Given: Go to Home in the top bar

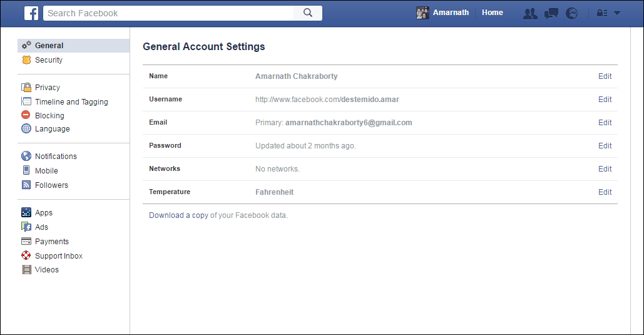Looking at the screenshot, I should tap(492, 13).
